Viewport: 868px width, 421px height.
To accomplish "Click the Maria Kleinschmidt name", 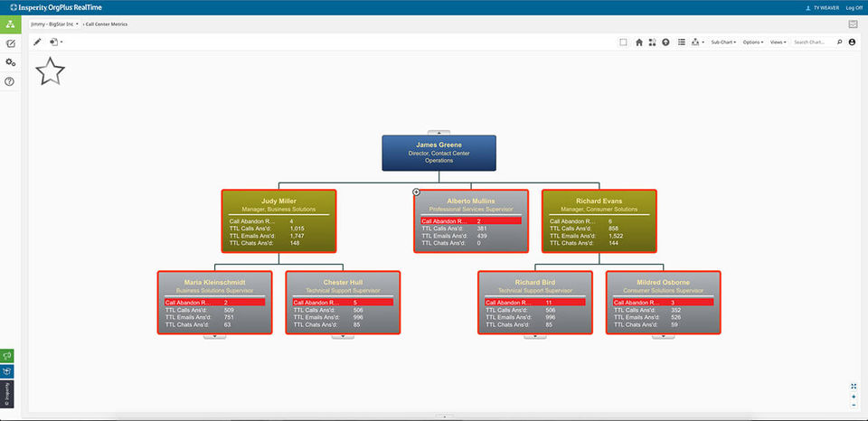I will click(x=215, y=282).
